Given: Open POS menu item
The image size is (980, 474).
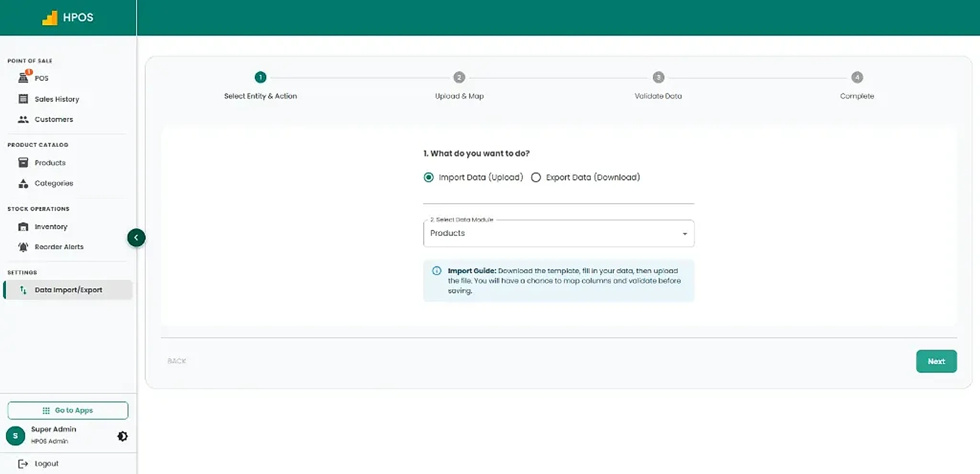Looking at the screenshot, I should tap(67, 78).
